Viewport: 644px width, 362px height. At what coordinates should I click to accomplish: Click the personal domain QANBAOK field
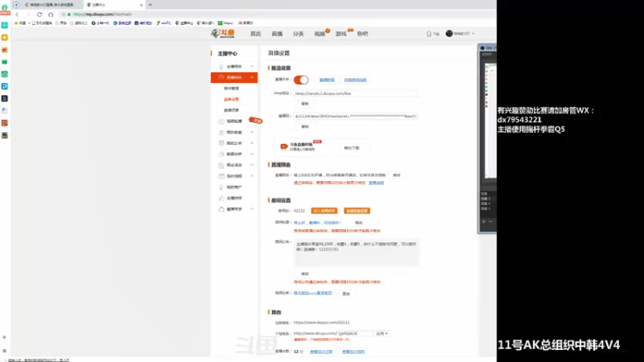(355, 334)
